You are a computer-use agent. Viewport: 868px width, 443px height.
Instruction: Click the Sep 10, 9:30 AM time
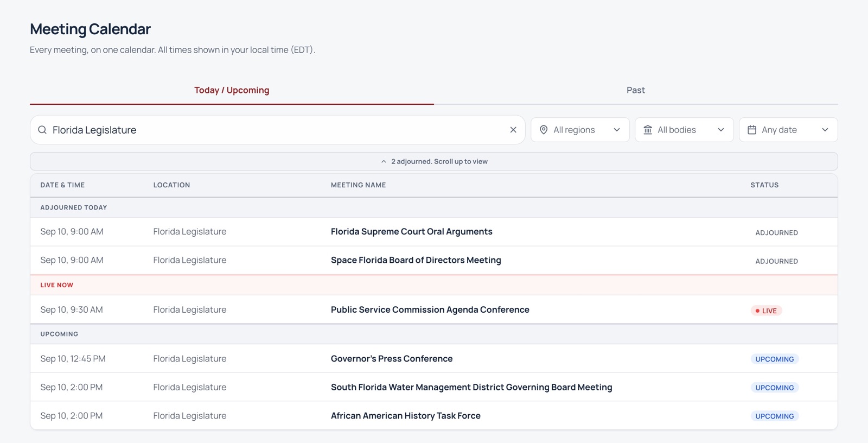tap(72, 309)
